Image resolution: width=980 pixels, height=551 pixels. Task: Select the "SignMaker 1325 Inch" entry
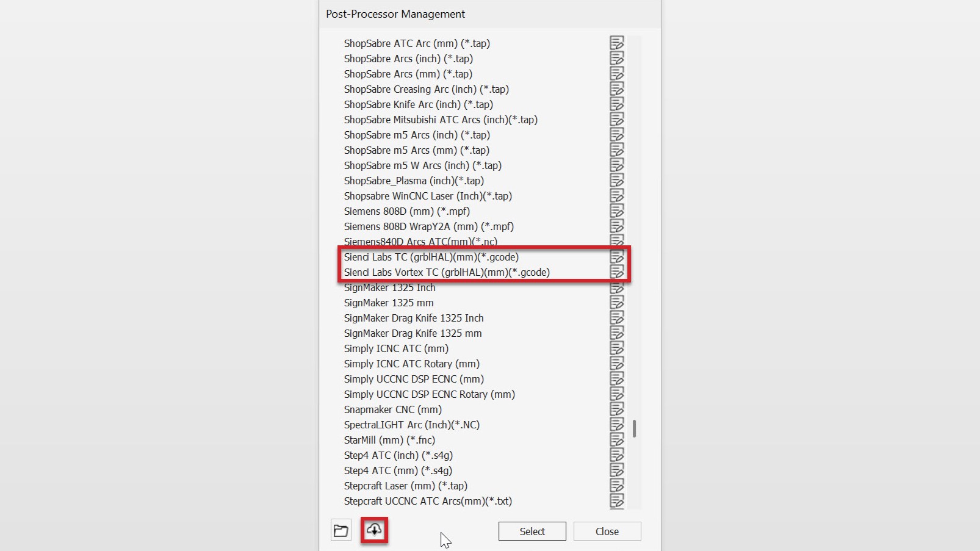tap(390, 287)
